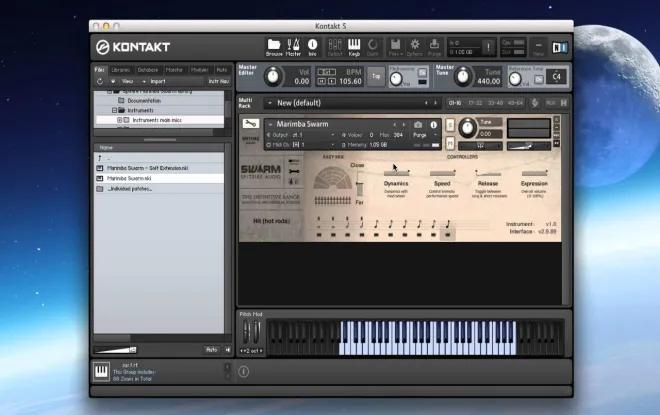Toggle the AUX sends view

point(551,103)
